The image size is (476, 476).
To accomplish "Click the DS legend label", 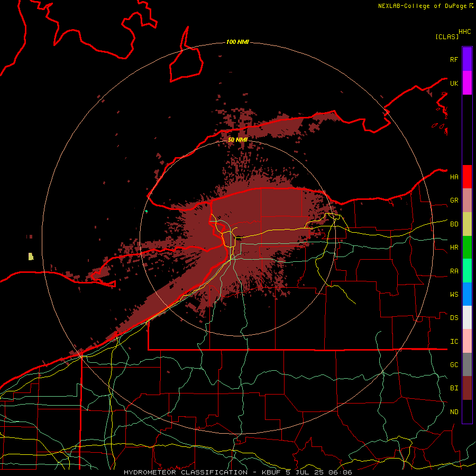I will coord(454,318).
